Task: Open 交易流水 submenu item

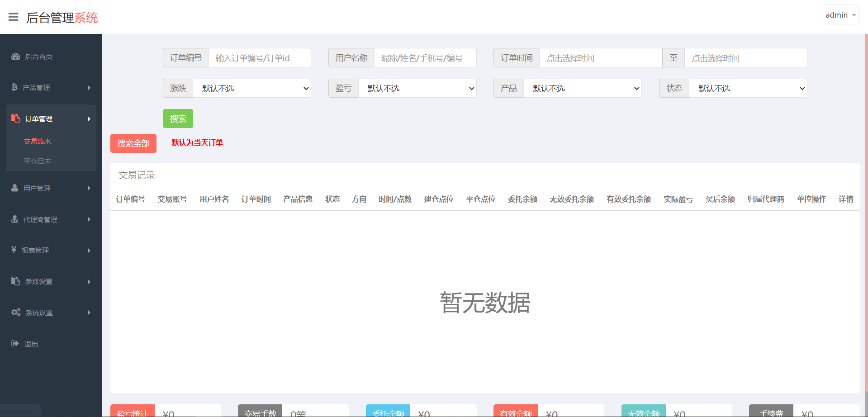Action: [38, 142]
